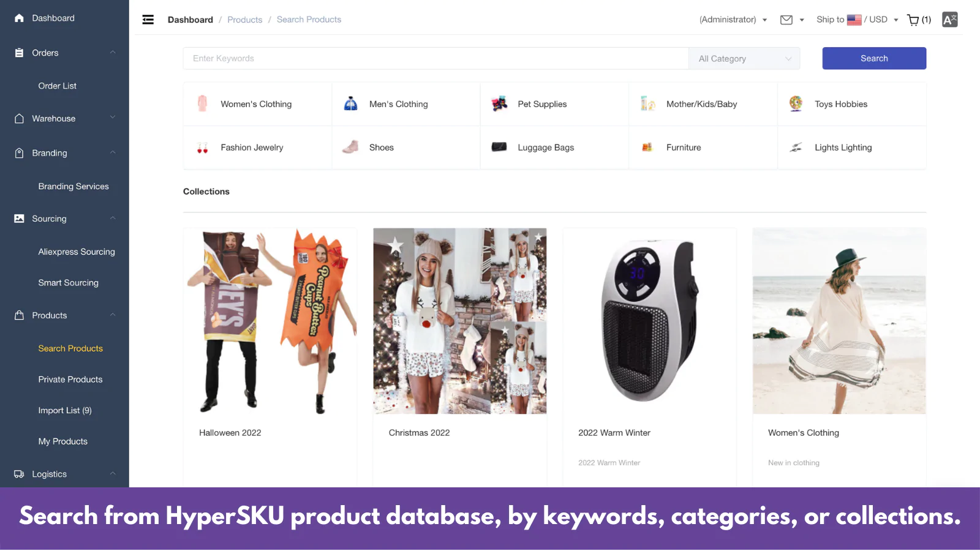Screen dimensions: 980x551
Task: Click the blue Search button
Action: click(874, 58)
